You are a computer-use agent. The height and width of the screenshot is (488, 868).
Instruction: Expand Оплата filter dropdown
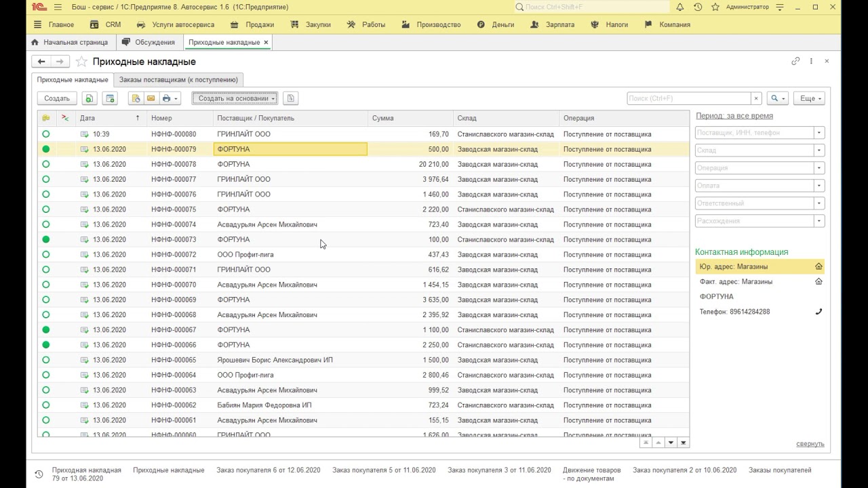click(819, 186)
